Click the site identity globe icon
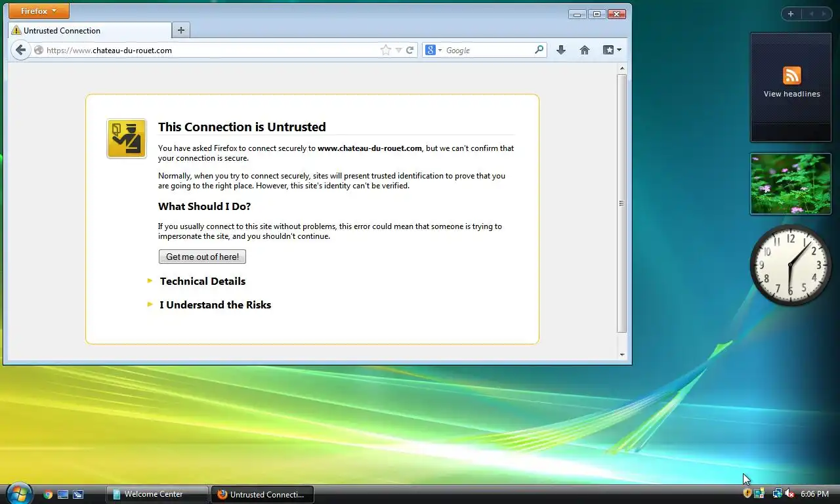 tap(39, 50)
